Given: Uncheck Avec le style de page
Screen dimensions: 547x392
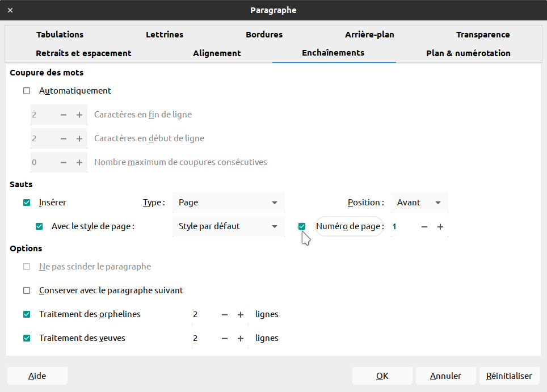Looking at the screenshot, I should [x=39, y=226].
